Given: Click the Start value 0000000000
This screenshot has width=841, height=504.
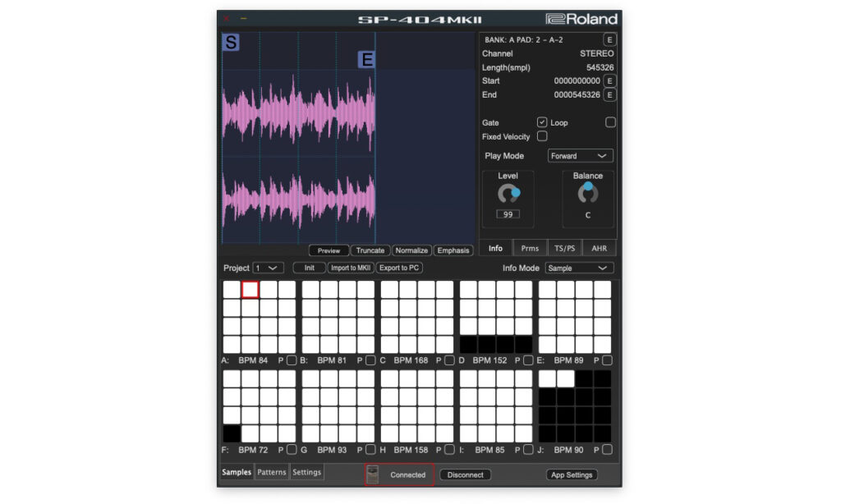Looking at the screenshot, I should point(577,81).
